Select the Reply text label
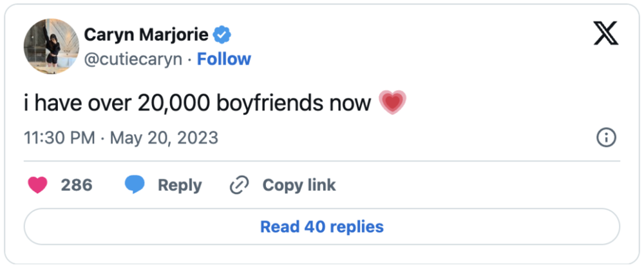 tap(180, 186)
